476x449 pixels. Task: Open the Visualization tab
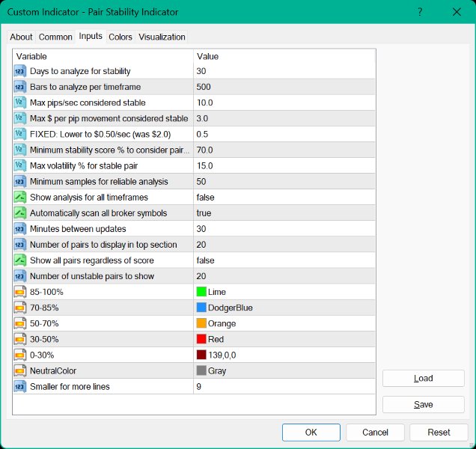162,37
